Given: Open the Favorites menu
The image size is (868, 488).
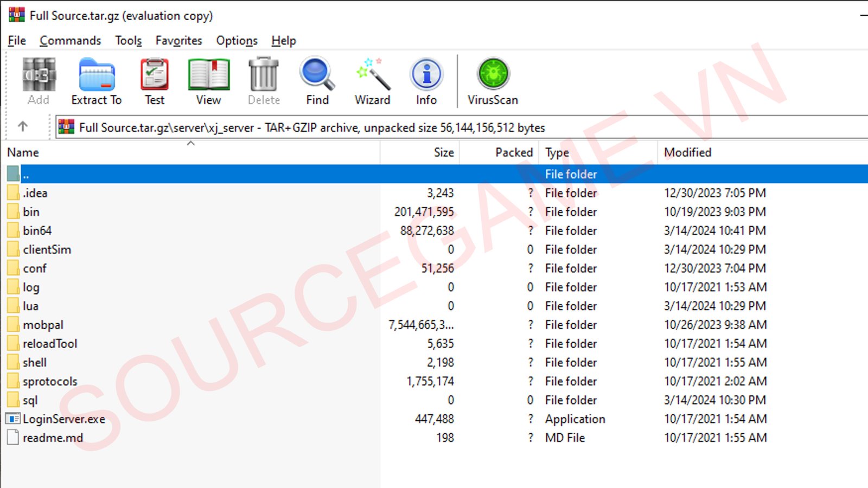Looking at the screenshot, I should 178,41.
